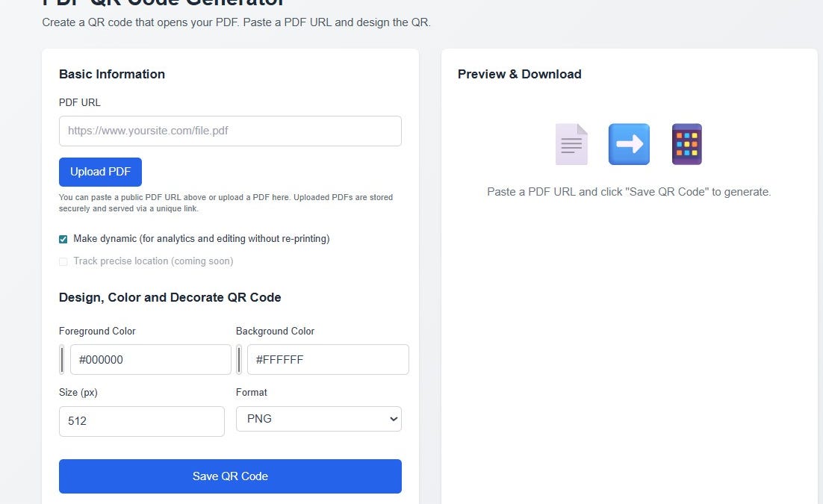Click the Size field showing 512
This screenshot has width=823, height=504.
[141, 421]
